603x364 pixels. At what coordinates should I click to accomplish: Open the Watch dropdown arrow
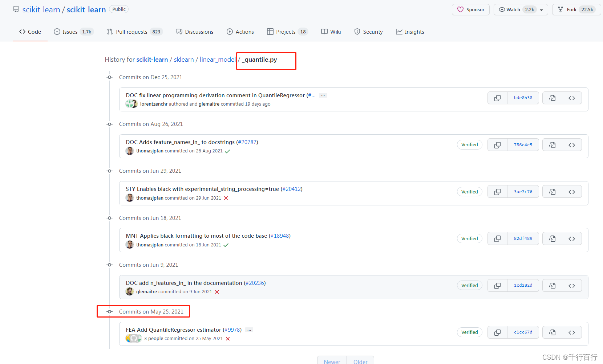pos(542,9)
